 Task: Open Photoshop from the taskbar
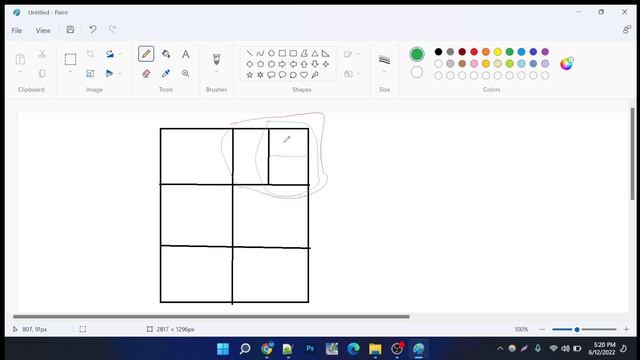point(310,349)
